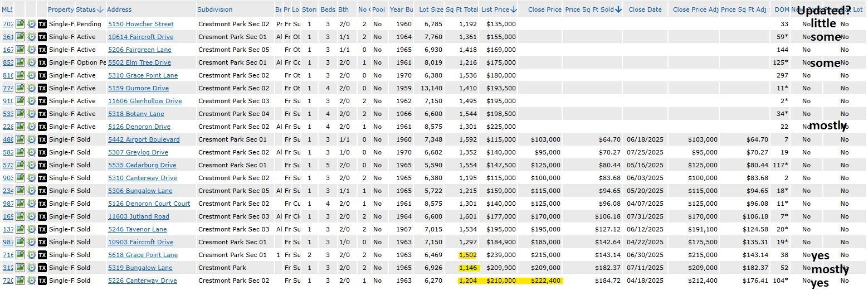Open photos icon for 5226 Canterway Drive
This screenshot has width=868, height=295.
[x=20, y=281]
